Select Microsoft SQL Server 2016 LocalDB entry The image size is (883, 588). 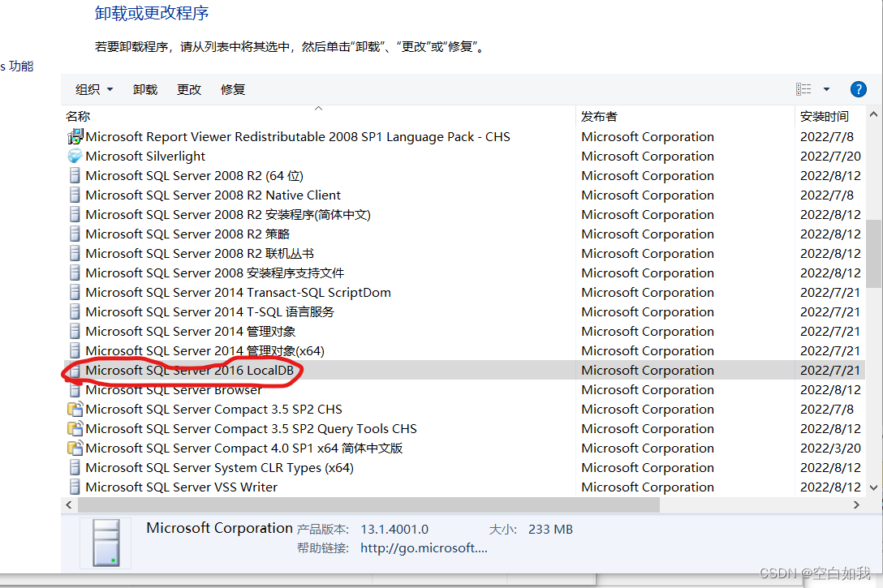pos(190,371)
